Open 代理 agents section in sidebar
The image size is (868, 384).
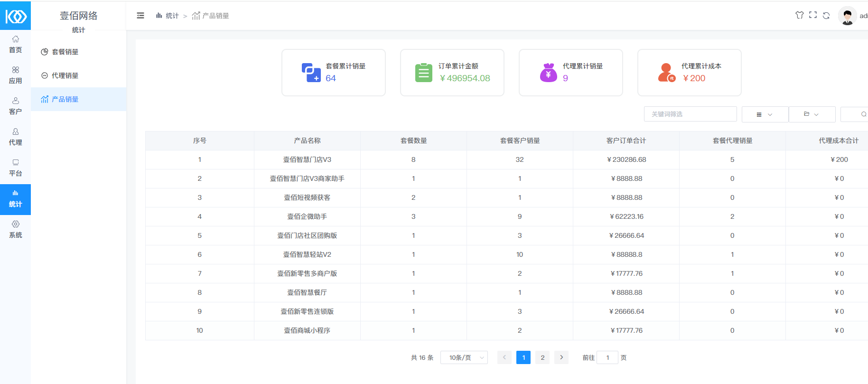[x=15, y=137]
